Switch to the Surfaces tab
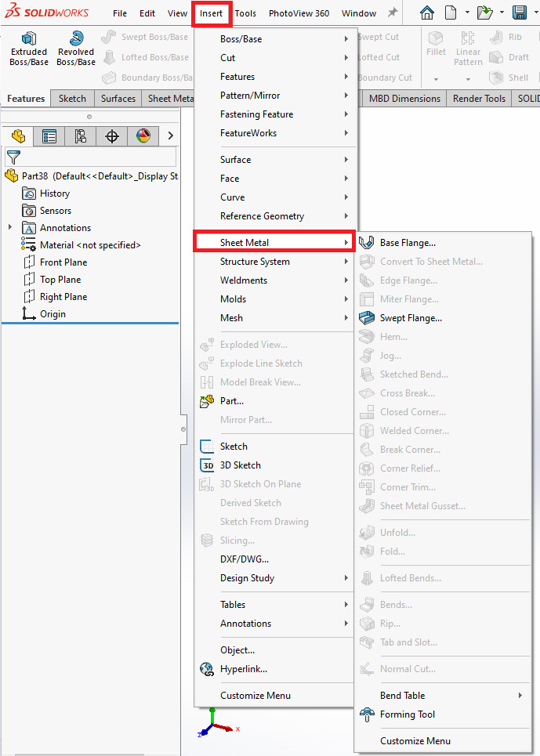Screen dimensions: 540x756 click(x=118, y=99)
